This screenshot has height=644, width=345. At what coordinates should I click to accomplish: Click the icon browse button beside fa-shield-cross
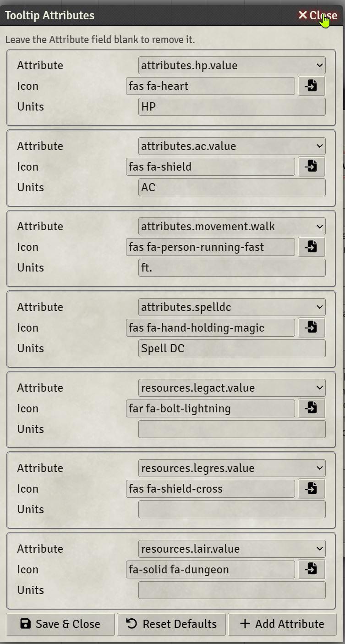coord(312,488)
